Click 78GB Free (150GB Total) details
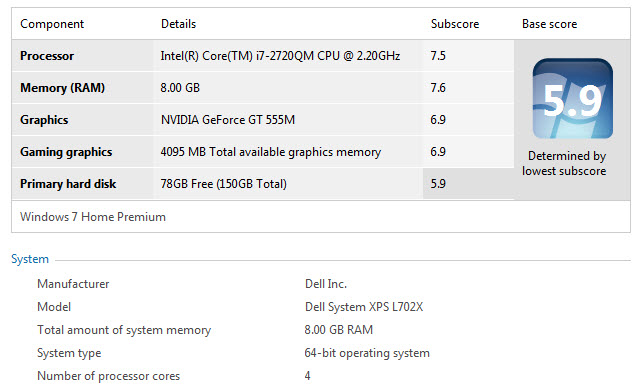Screen dimensions: 640x389 223,184
